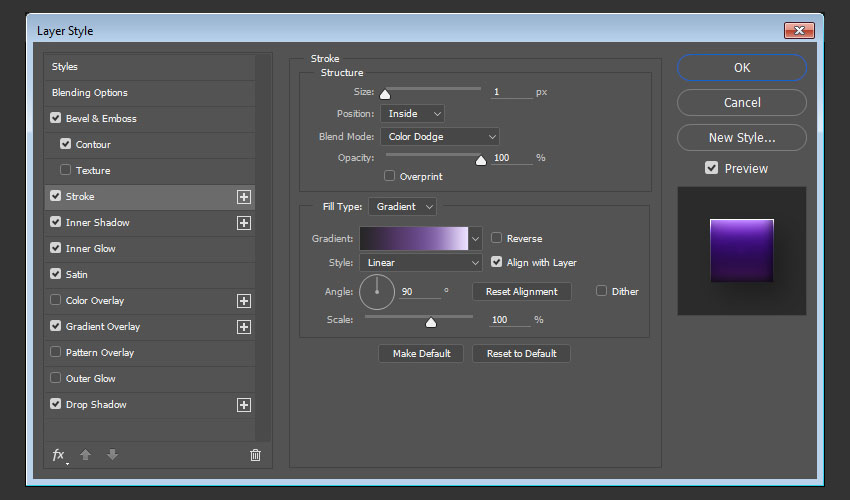850x500 pixels.
Task: Open the Fill Type Gradient dropdown
Action: 402,206
